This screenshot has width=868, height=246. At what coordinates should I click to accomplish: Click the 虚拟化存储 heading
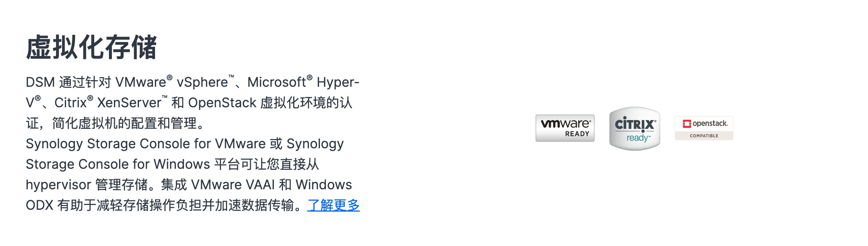click(91, 47)
